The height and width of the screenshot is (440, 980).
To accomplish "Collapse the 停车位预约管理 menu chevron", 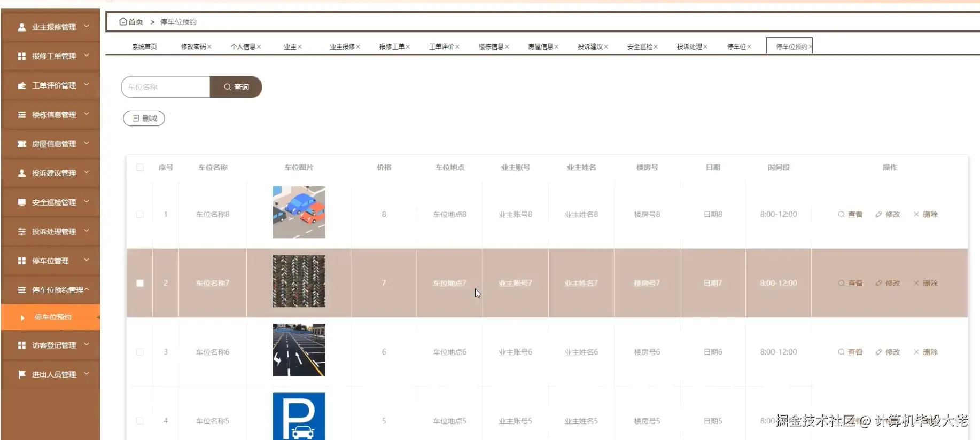I will pyautogui.click(x=87, y=289).
